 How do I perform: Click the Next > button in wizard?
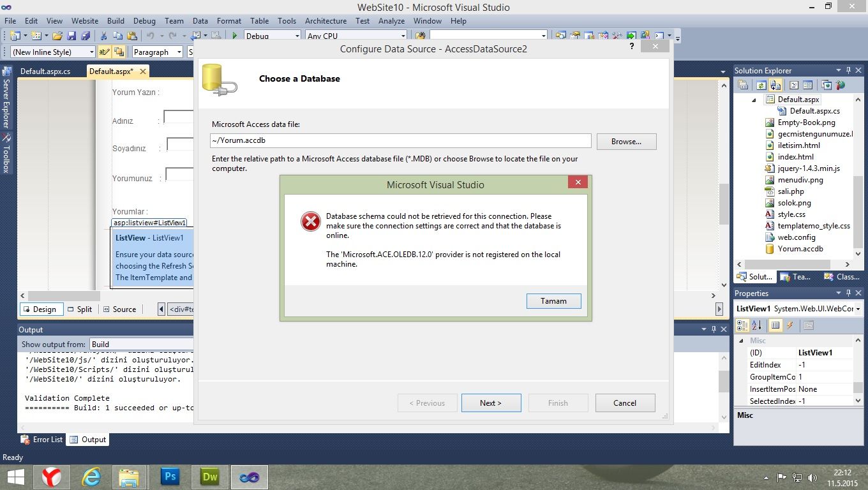tap(491, 403)
